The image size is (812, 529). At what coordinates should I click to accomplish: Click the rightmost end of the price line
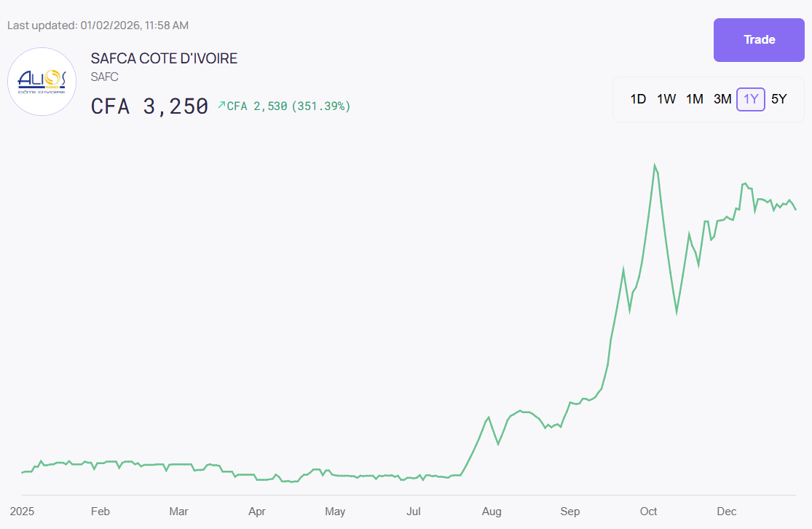point(795,209)
